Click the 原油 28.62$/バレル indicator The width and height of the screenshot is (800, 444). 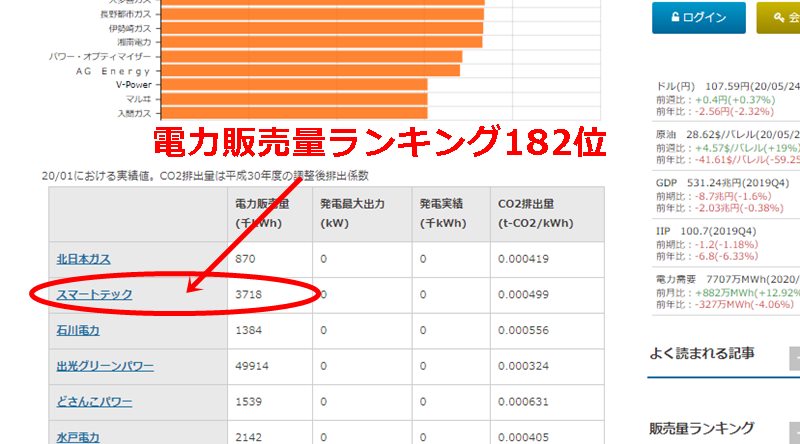point(728,135)
